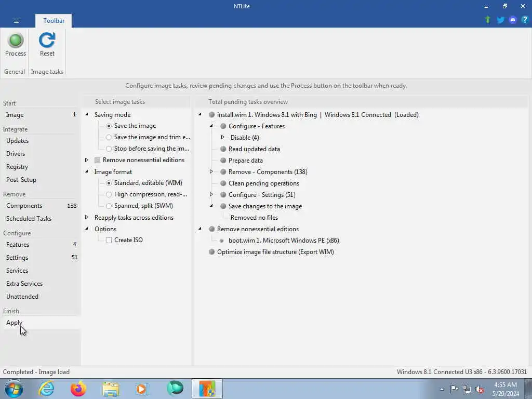Launch Firefox from the taskbar
This screenshot has height=399, width=532.
78,389
